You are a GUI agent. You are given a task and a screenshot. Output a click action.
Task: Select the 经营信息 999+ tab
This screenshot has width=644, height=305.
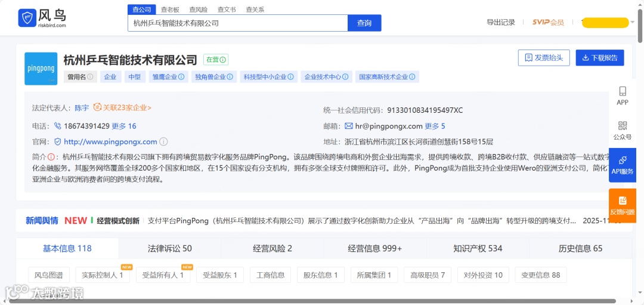click(375, 248)
